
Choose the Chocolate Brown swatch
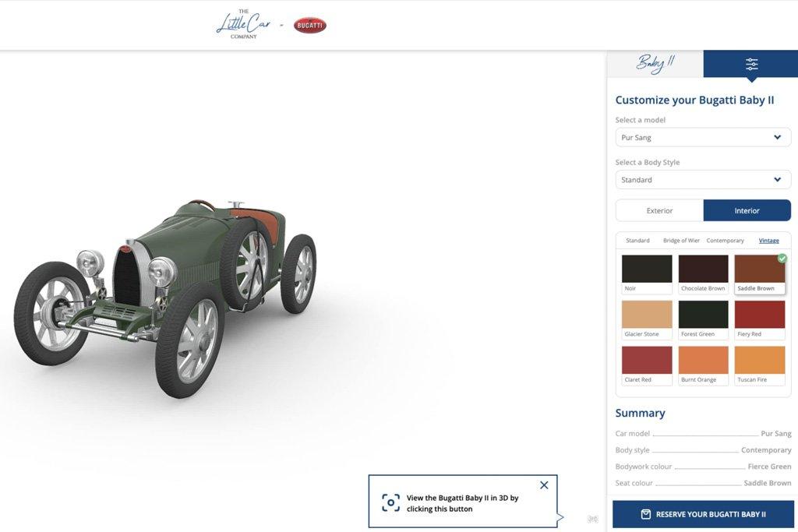pyautogui.click(x=703, y=274)
